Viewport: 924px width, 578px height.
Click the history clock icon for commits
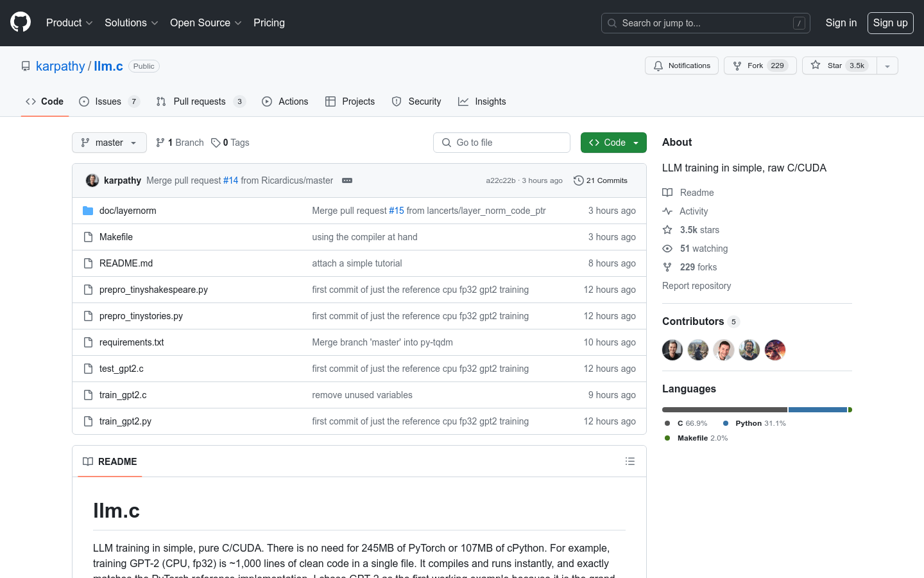[x=578, y=180]
